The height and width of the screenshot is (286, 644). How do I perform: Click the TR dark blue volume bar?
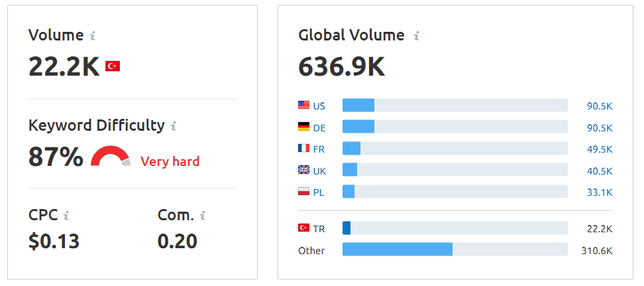tap(347, 228)
